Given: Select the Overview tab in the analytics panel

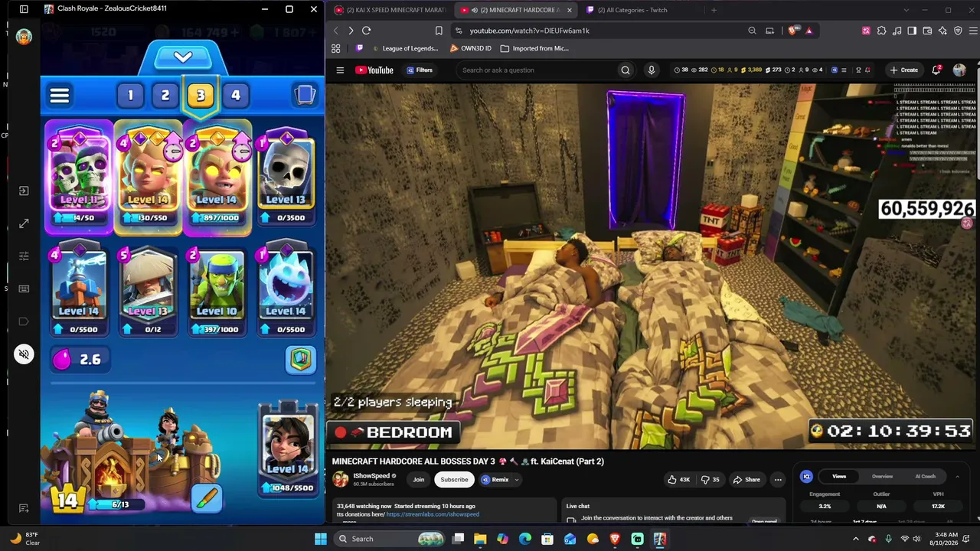Looking at the screenshot, I should coord(882,477).
